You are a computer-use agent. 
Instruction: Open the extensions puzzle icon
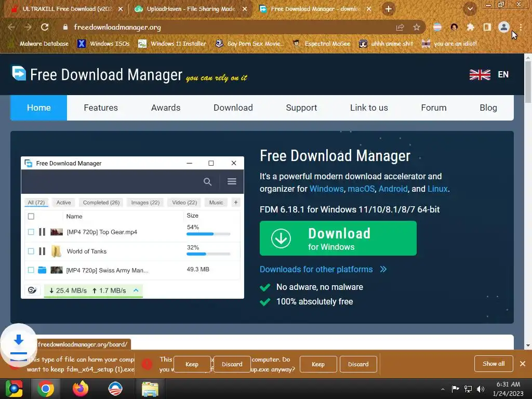pos(470,27)
